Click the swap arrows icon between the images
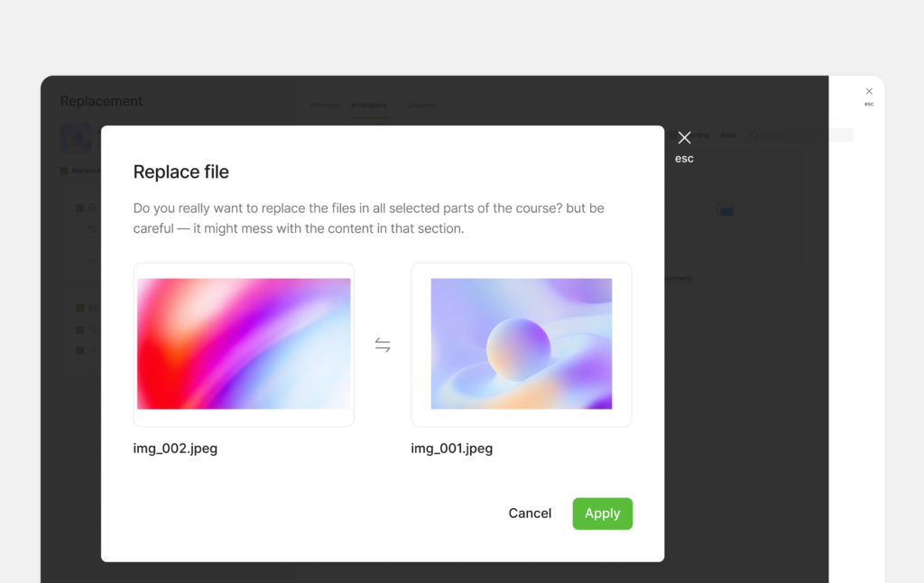 [383, 345]
